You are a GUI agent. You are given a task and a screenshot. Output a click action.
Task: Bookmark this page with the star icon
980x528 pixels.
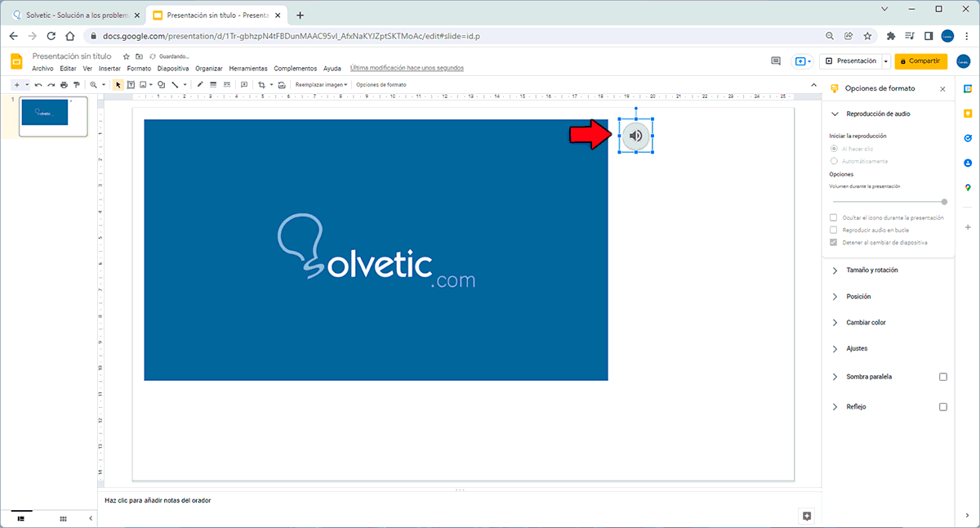tap(868, 36)
